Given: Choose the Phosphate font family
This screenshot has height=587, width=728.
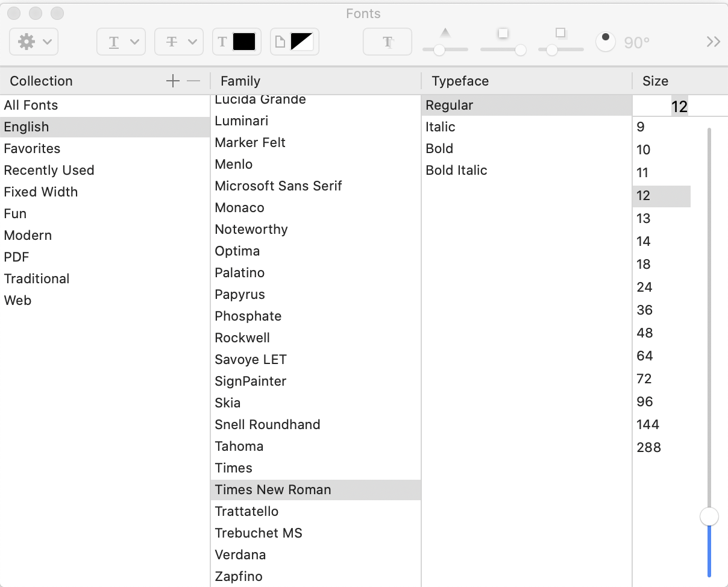Looking at the screenshot, I should coord(316,316).
